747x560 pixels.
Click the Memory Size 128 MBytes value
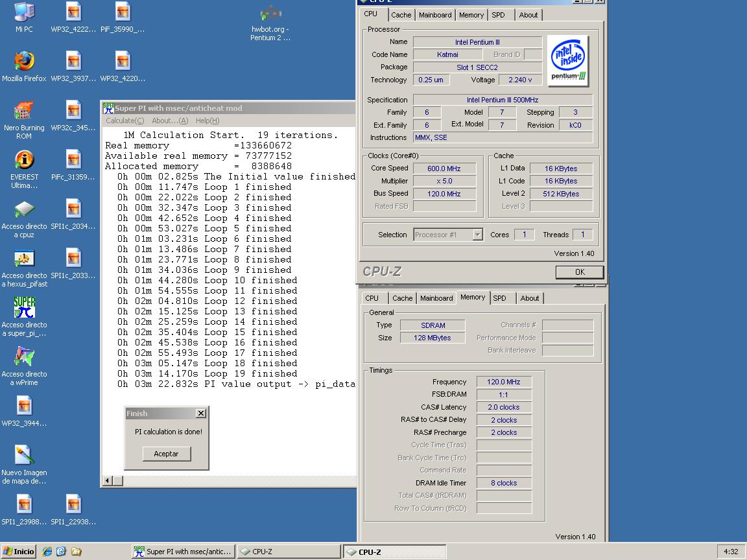point(433,338)
